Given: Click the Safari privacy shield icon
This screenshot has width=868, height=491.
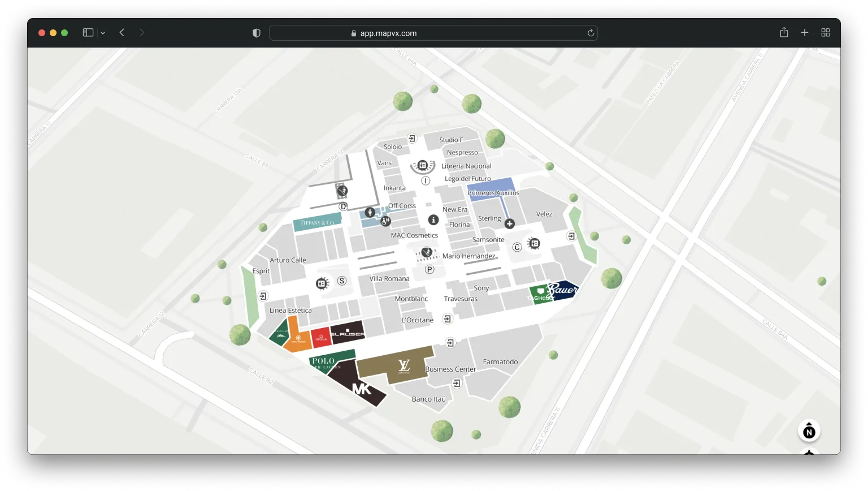Looking at the screenshot, I should (256, 32).
